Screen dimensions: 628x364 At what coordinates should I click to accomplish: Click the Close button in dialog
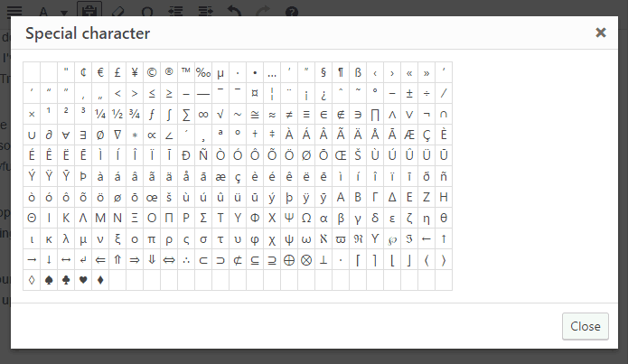[586, 326]
